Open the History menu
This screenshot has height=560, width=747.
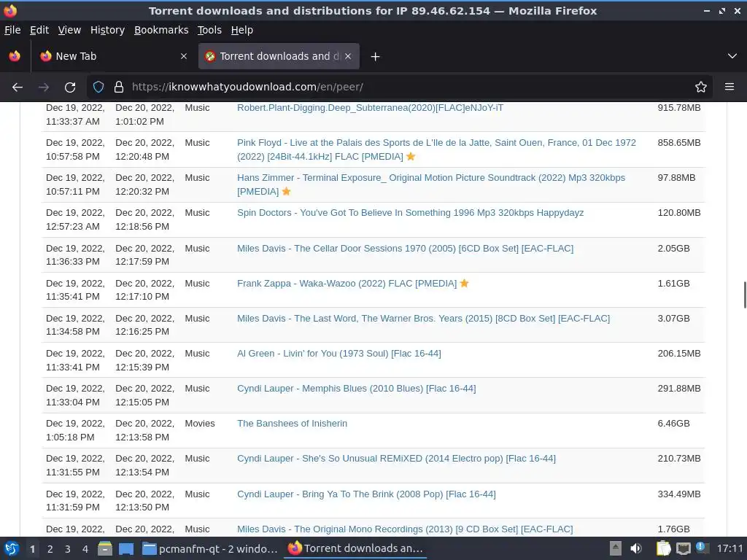(x=108, y=30)
